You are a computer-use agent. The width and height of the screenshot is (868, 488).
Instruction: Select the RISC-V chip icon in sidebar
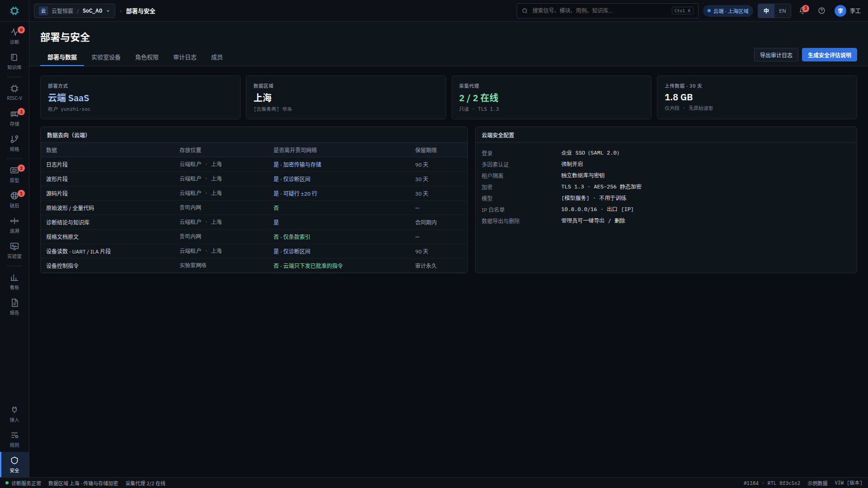pyautogui.click(x=14, y=92)
